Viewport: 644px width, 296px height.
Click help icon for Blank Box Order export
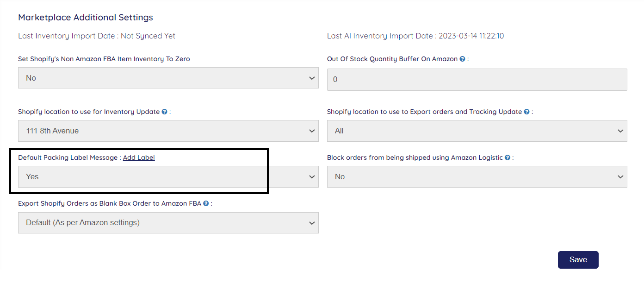(x=206, y=204)
